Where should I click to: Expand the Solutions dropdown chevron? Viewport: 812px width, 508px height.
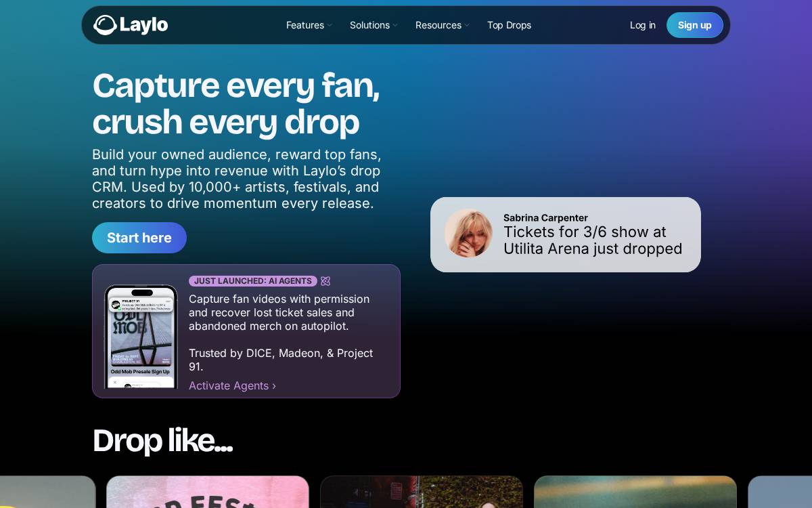395,26
